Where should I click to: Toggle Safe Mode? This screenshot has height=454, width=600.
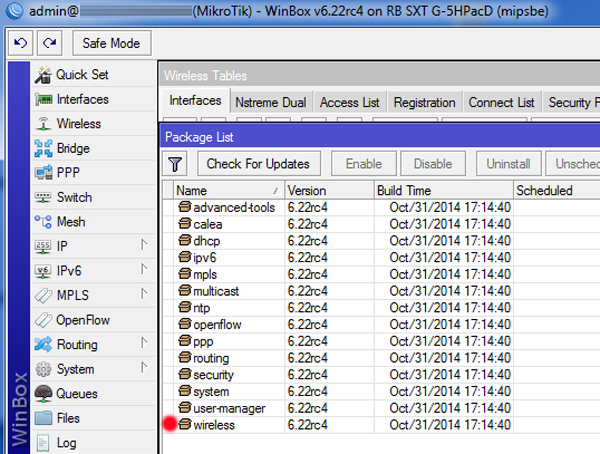[111, 43]
